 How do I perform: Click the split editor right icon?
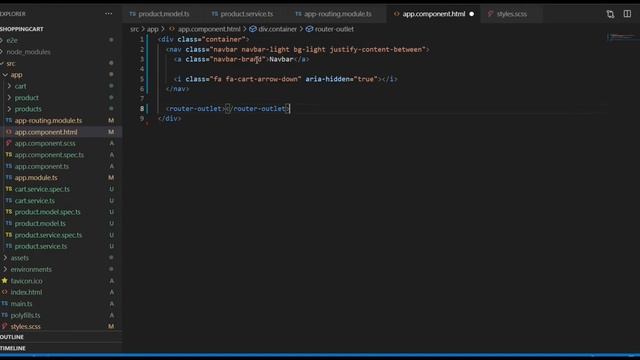pos(627,14)
